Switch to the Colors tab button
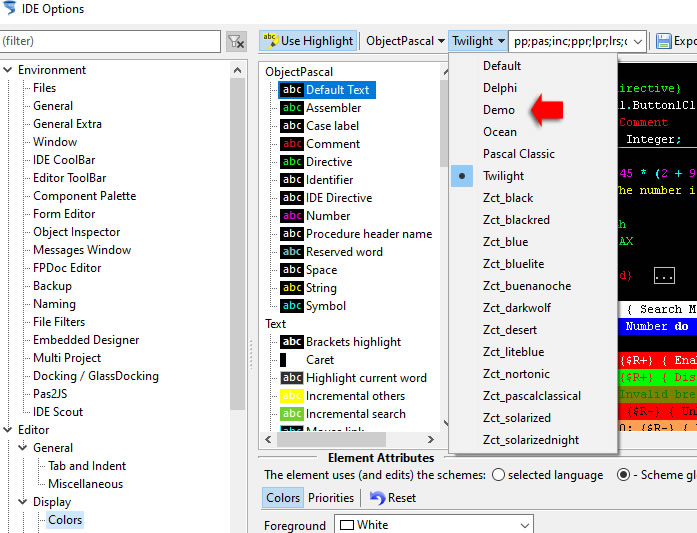 pos(283,497)
